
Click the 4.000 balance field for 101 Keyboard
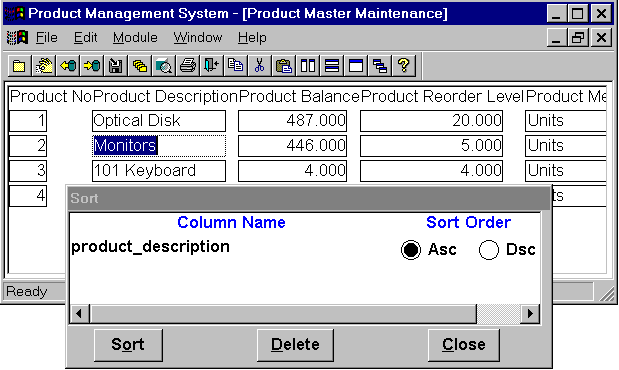(x=292, y=171)
